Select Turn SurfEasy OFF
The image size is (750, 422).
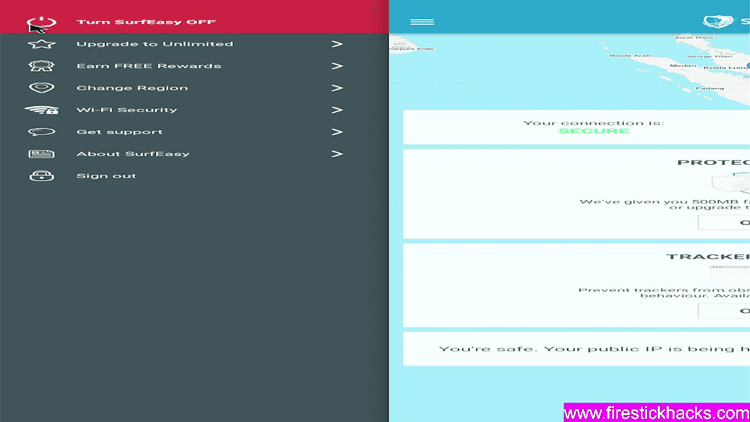tap(146, 22)
